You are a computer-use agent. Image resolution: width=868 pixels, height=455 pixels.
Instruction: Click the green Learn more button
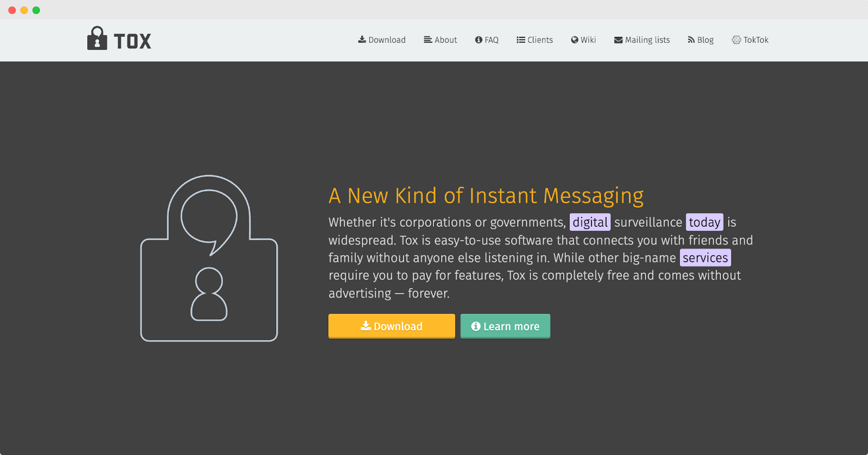(x=505, y=326)
